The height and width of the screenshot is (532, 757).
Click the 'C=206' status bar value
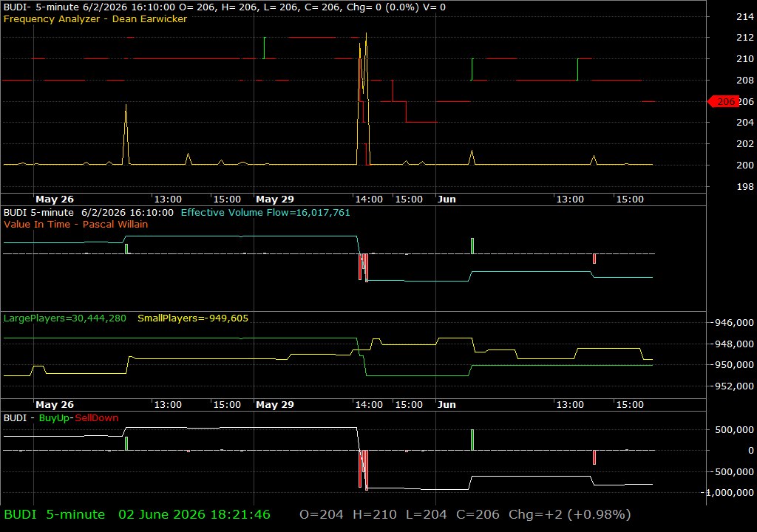(478, 514)
